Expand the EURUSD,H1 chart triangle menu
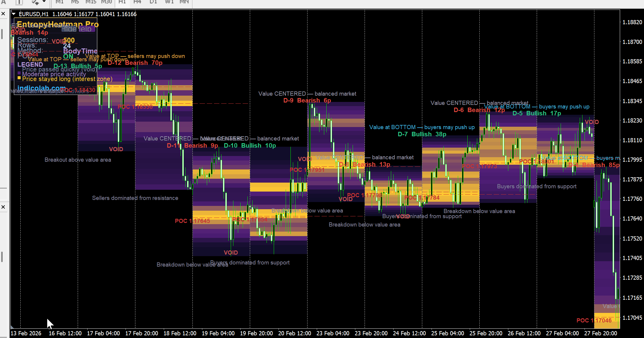This screenshot has width=644, height=338. click(x=14, y=14)
